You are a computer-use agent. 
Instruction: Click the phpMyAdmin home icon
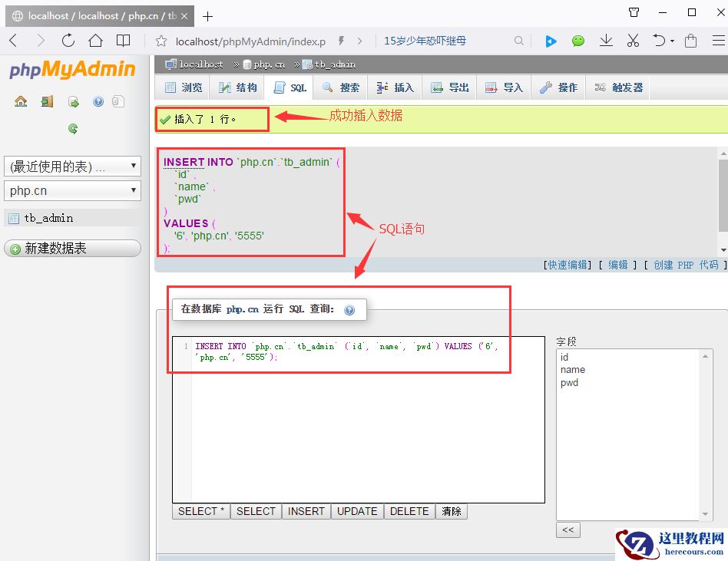pyautogui.click(x=21, y=101)
